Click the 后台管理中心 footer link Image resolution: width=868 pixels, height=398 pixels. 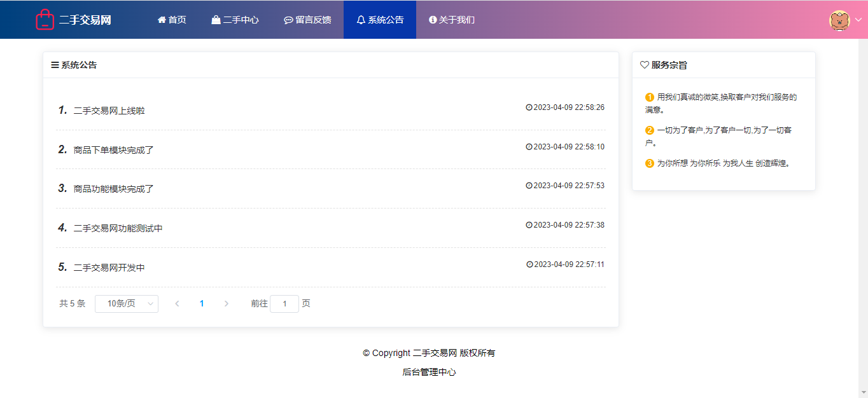[x=429, y=373]
